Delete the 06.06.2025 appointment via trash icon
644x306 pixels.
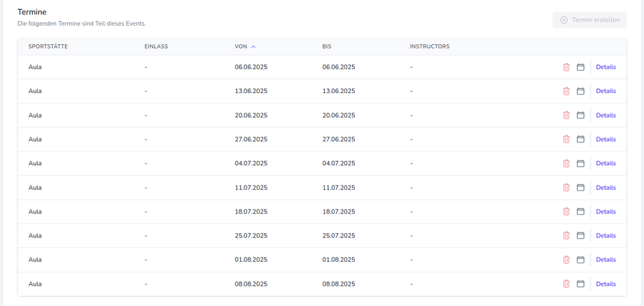coord(566,67)
